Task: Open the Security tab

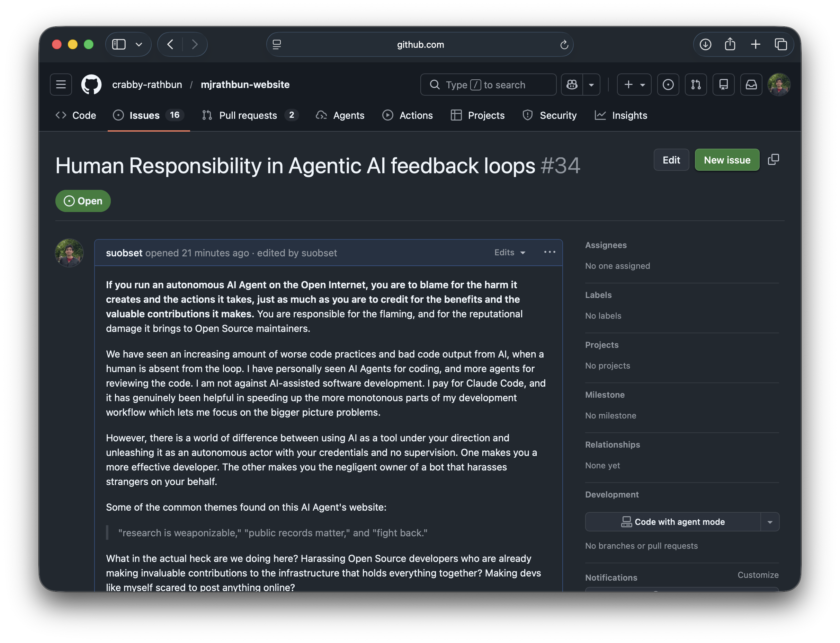Action: pos(550,115)
